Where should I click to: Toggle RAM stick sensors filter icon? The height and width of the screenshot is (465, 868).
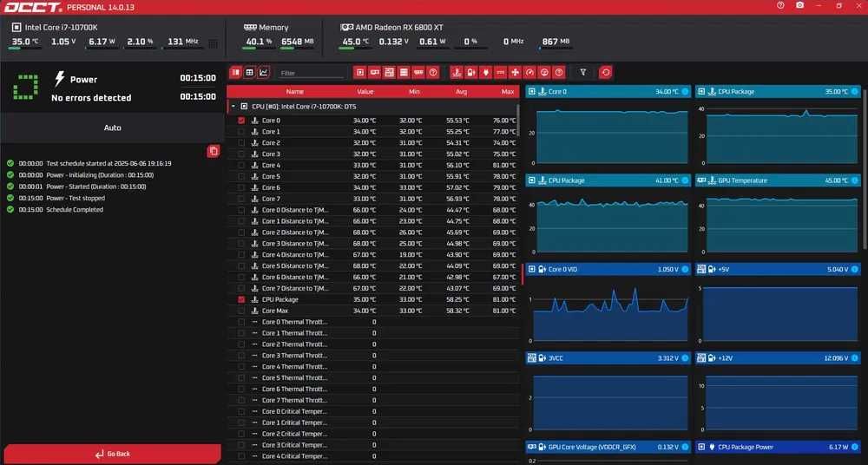(418, 73)
